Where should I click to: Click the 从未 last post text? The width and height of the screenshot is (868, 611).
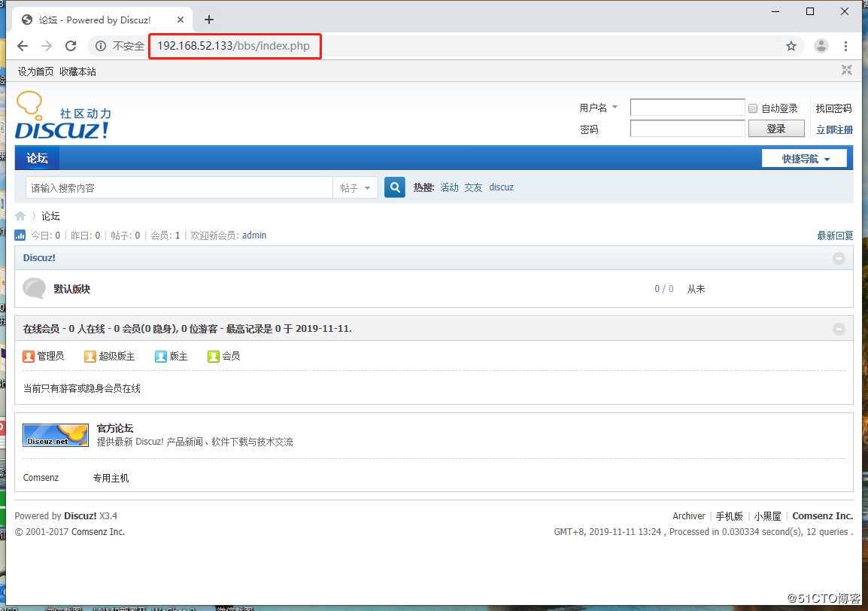click(696, 289)
